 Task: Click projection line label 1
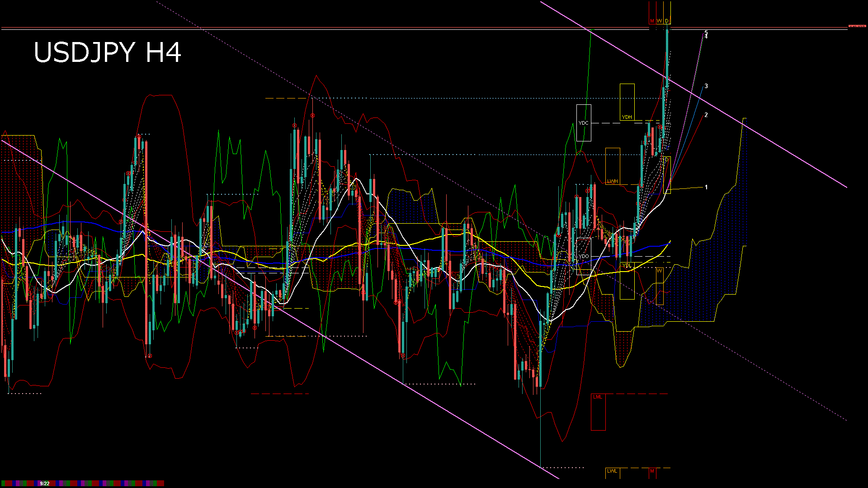click(x=706, y=187)
